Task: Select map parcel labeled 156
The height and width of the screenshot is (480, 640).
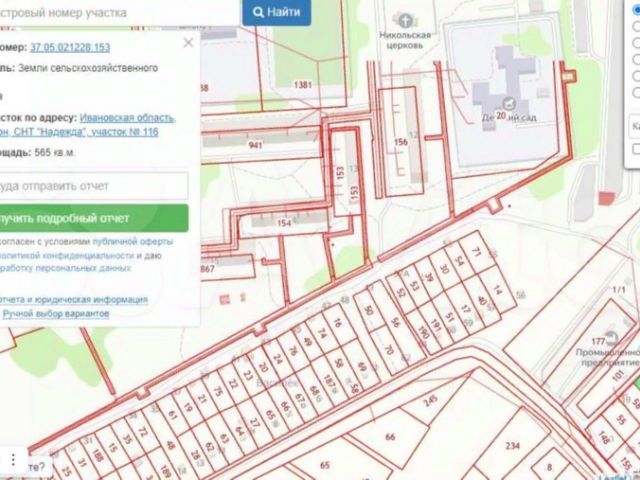Action: coord(401,142)
